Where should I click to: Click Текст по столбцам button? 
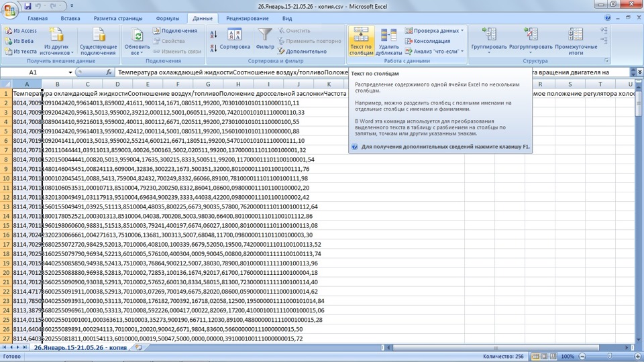[x=361, y=41]
